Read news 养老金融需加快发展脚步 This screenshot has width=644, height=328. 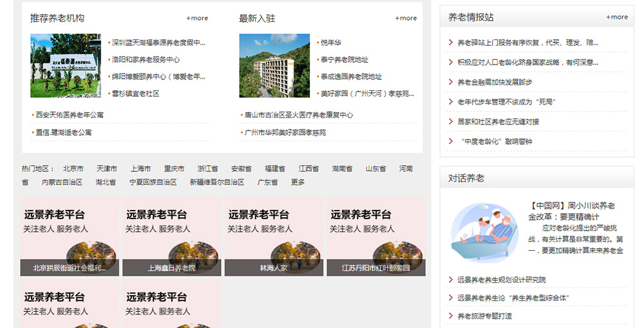click(x=495, y=82)
